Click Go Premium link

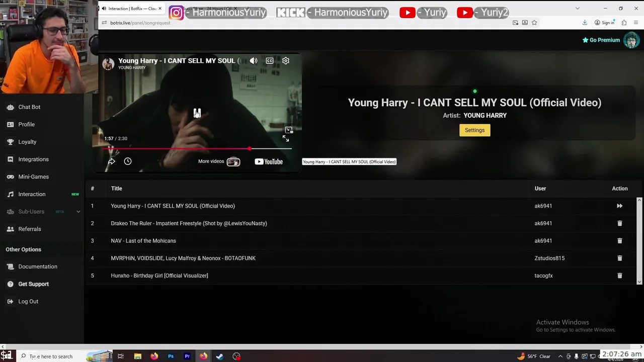(x=601, y=40)
